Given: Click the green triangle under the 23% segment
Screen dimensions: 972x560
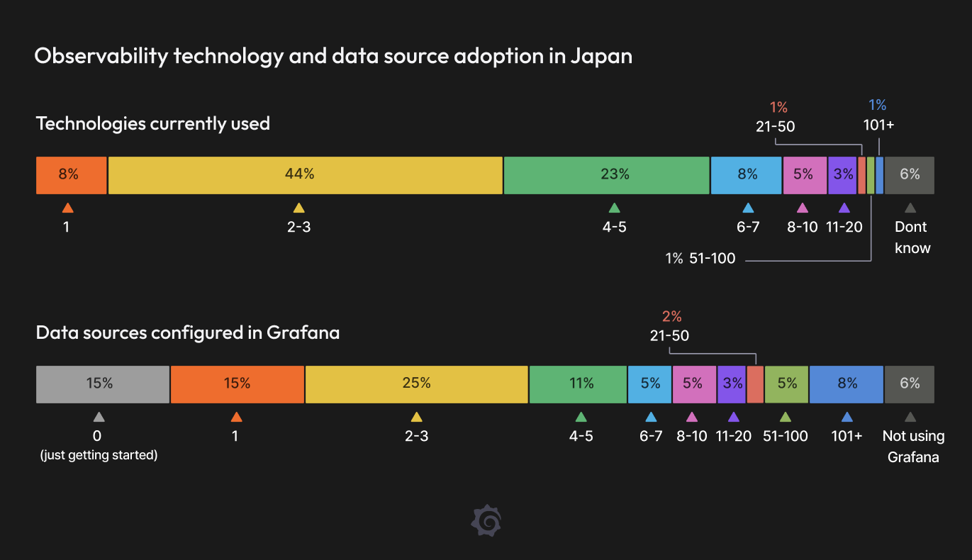Looking at the screenshot, I should 615,208.
